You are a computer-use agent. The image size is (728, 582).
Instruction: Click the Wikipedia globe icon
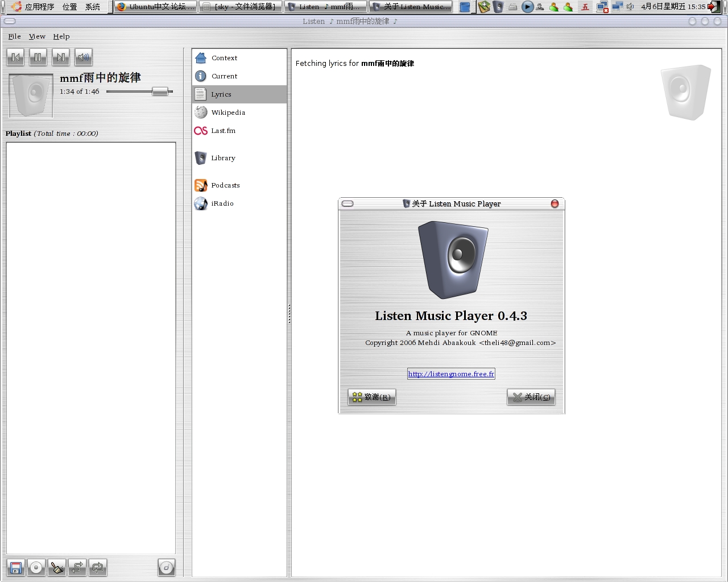click(x=201, y=113)
